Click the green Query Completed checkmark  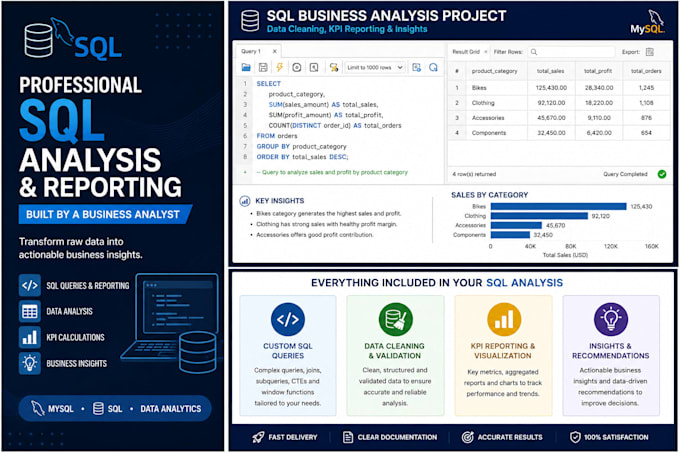tap(662, 174)
